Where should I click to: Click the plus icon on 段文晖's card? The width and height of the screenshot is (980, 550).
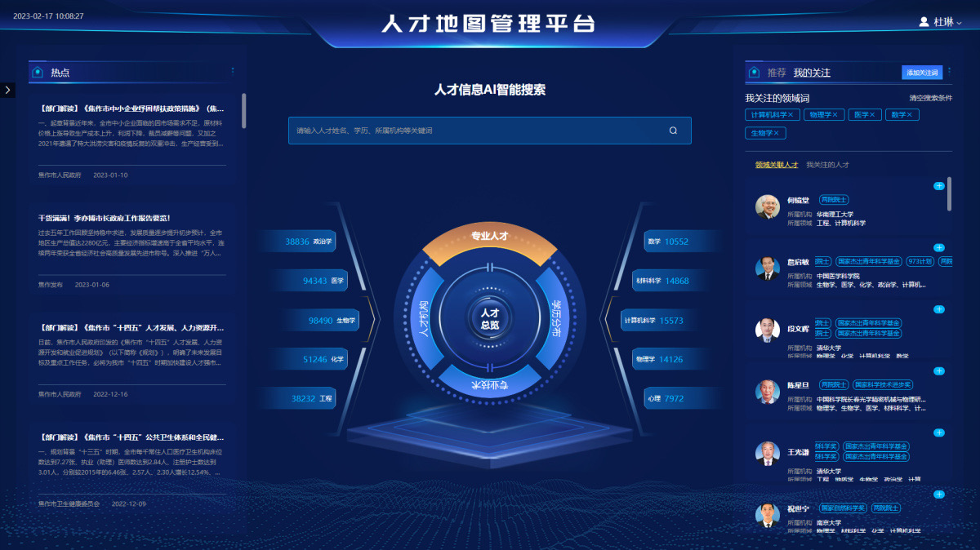click(x=939, y=309)
